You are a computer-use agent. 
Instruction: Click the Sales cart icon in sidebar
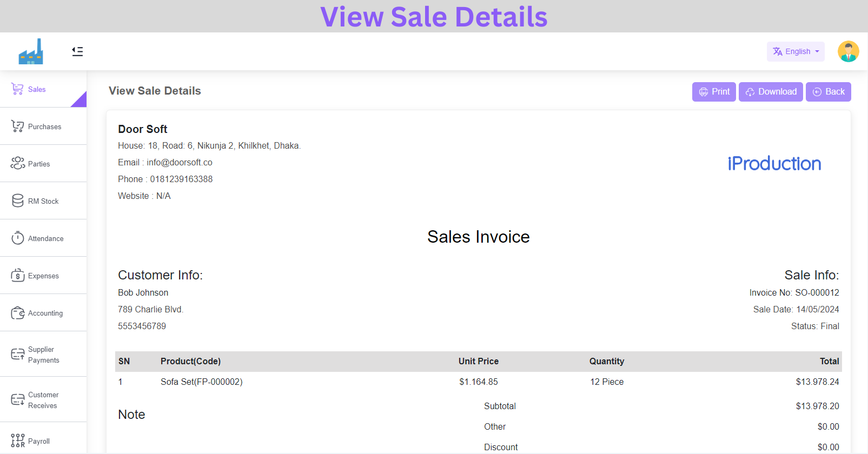[x=17, y=89]
